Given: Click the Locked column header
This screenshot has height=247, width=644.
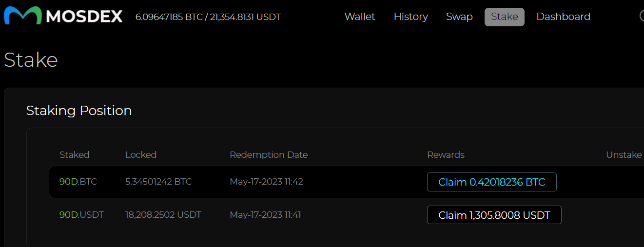Looking at the screenshot, I should (x=141, y=155).
